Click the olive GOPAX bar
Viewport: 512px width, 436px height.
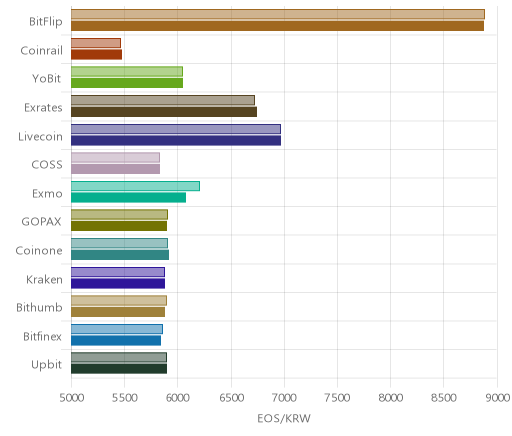119,226
